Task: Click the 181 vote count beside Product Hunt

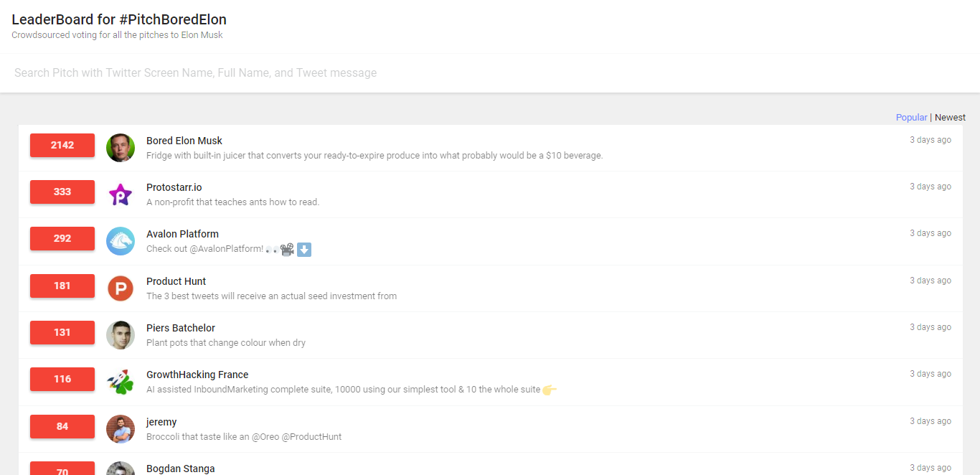Action: [x=62, y=286]
